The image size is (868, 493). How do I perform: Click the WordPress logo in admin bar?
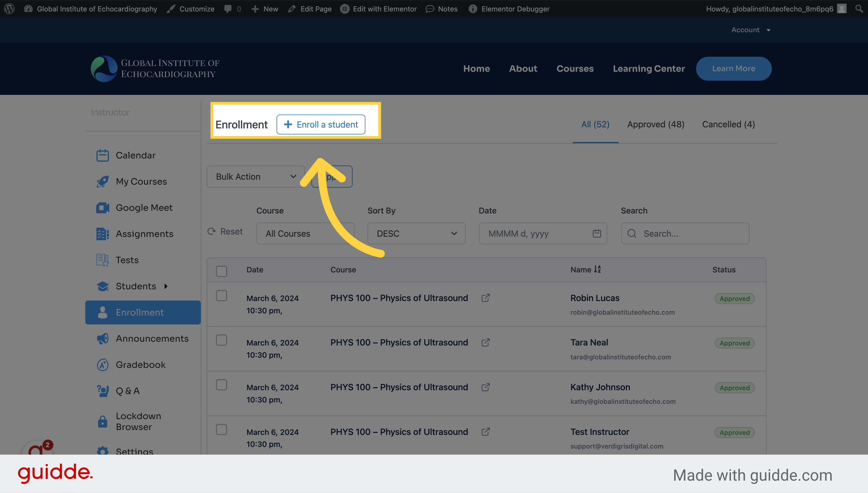point(9,9)
